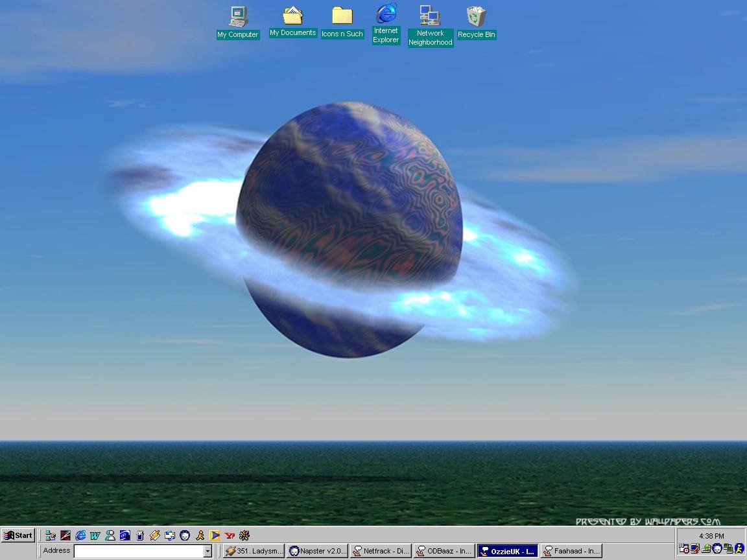Viewport: 747px width, 560px height.
Task: Launch Internet Explorer from Quick Launch
Action: point(80,535)
